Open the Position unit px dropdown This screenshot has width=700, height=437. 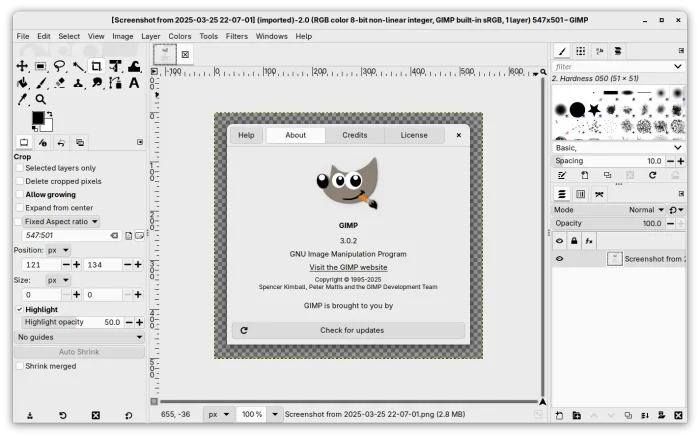click(58, 250)
